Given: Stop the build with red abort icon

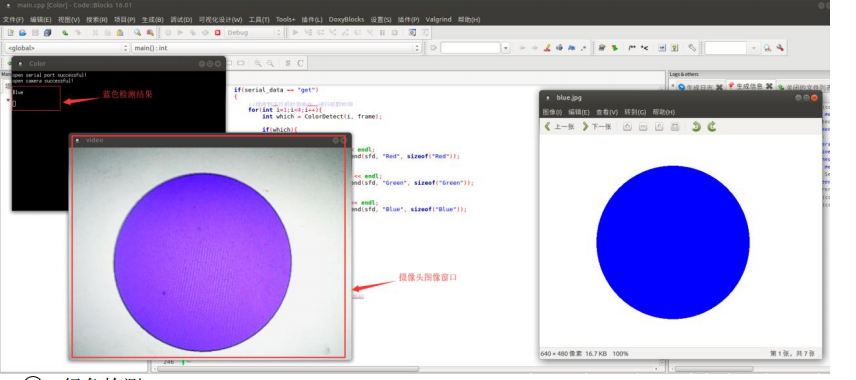Looking at the screenshot, I should coord(218,33).
